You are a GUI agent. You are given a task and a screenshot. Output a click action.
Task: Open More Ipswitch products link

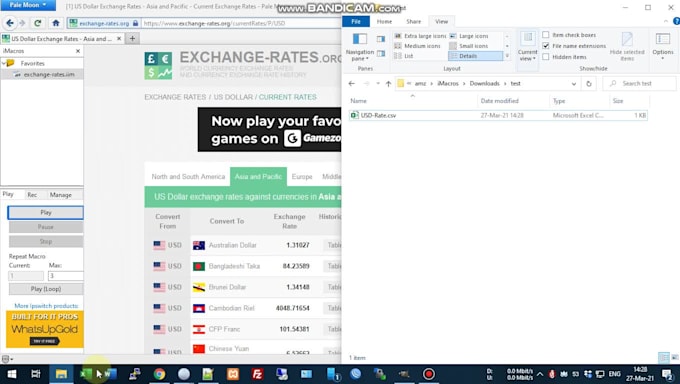coord(46,305)
